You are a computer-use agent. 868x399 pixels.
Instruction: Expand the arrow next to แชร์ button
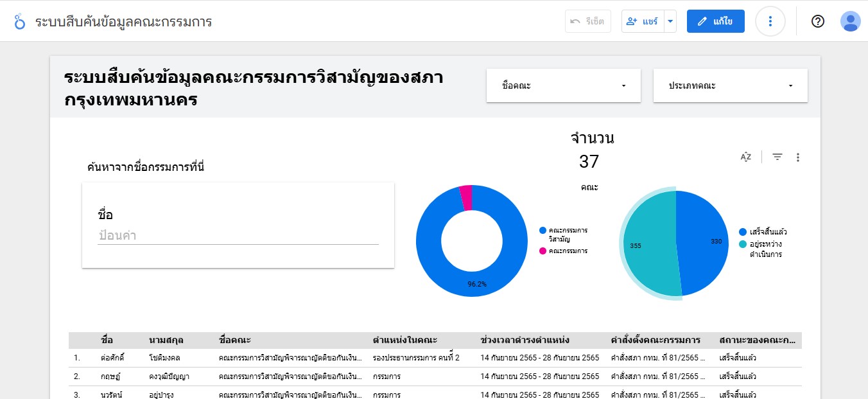click(670, 21)
